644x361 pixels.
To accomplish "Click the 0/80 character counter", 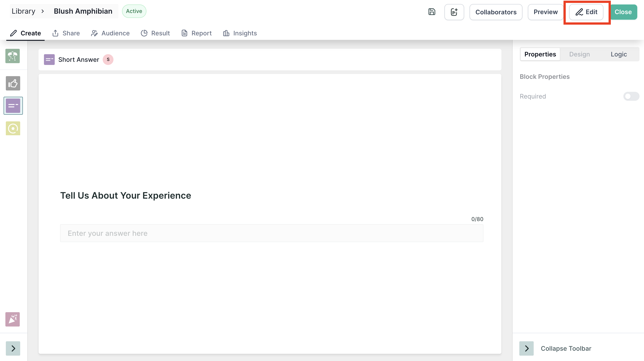I will [x=477, y=219].
